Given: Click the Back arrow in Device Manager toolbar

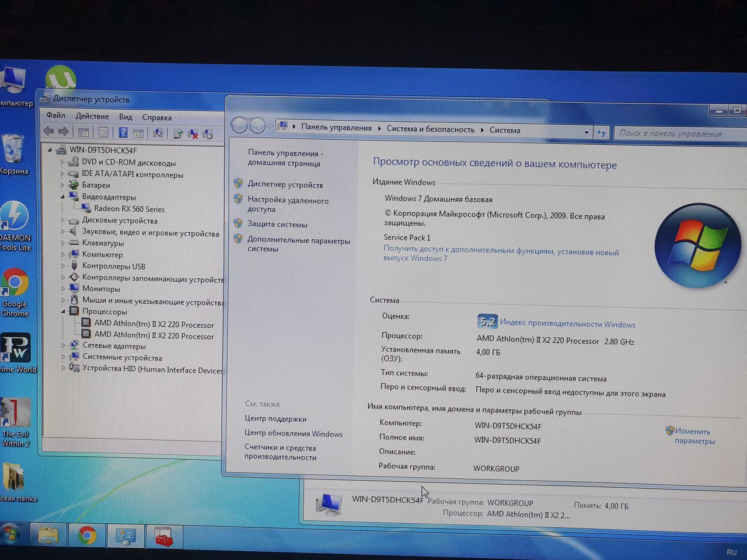Looking at the screenshot, I should [49, 132].
